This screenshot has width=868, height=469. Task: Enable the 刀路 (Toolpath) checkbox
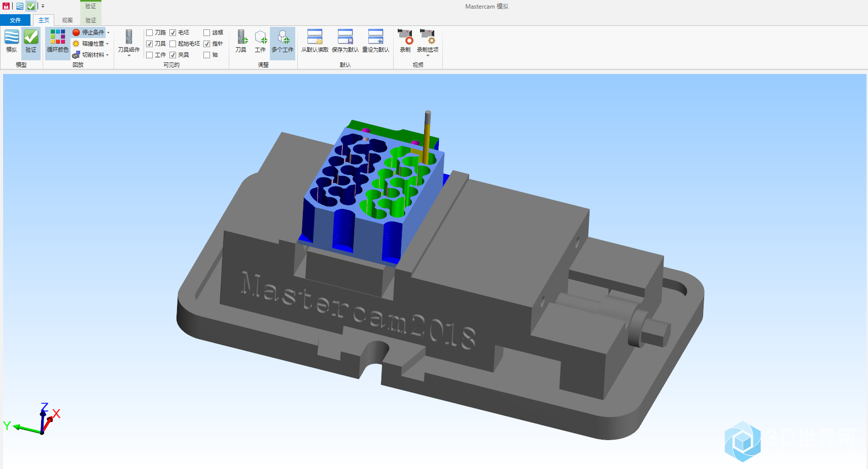[150, 32]
